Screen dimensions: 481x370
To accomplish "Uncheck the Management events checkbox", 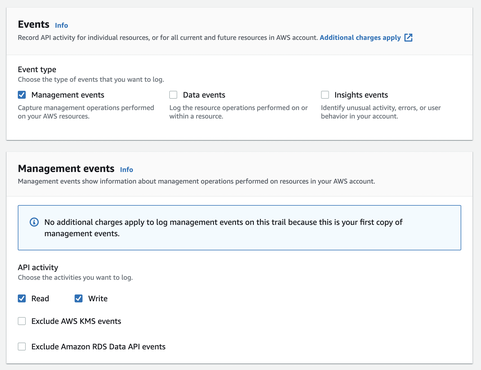I will 22,95.
